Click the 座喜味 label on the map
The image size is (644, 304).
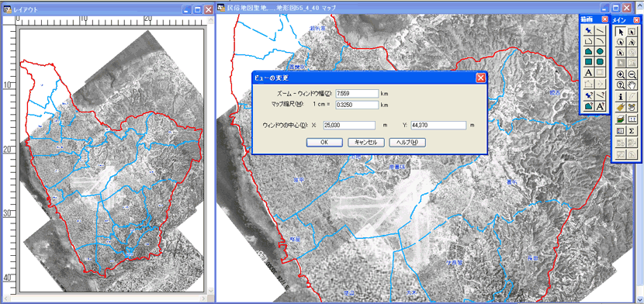[397, 167]
